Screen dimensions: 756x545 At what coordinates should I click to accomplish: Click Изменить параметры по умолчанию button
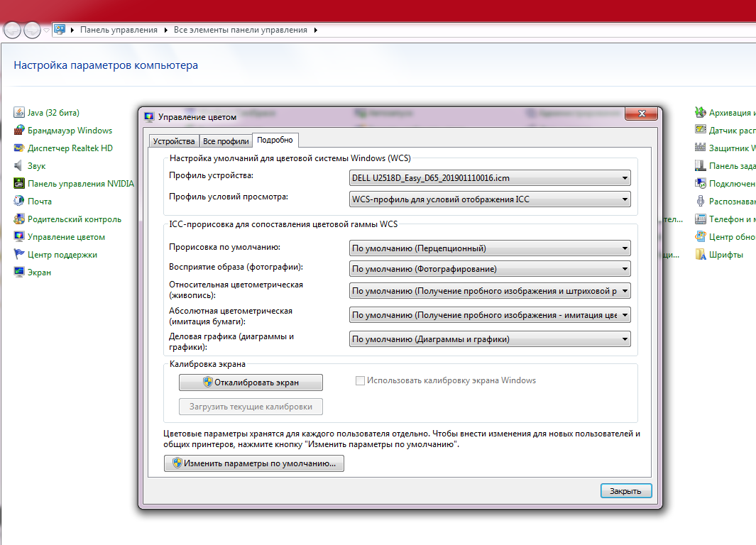[253, 463]
